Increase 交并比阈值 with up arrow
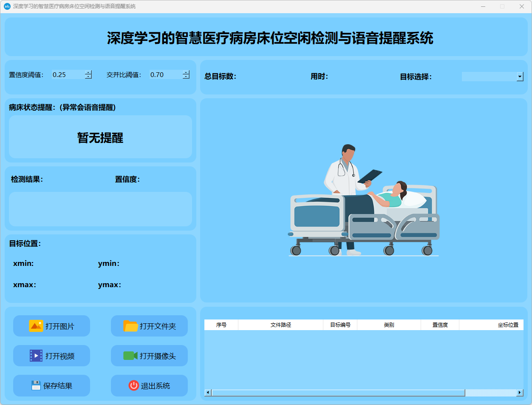 [x=186, y=72]
